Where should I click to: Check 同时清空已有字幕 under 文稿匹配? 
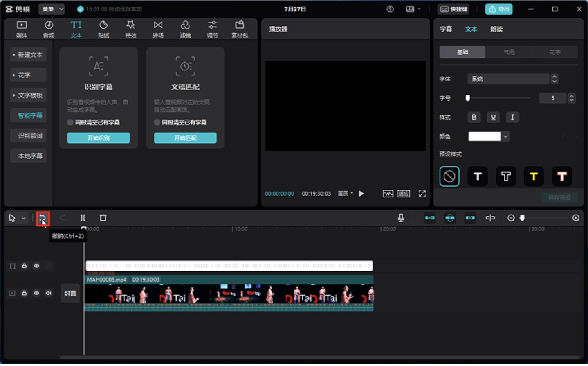point(157,122)
